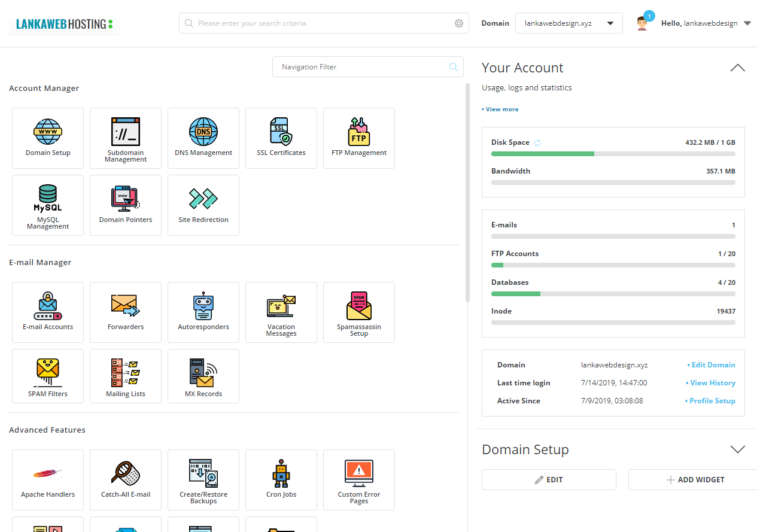The height and width of the screenshot is (532, 757).
Task: Click the ADD WIDGET button
Action: coord(692,480)
